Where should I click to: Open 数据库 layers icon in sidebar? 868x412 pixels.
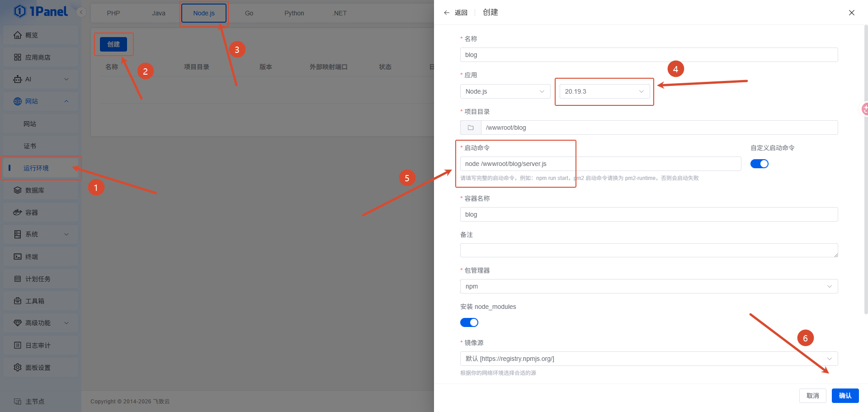(x=18, y=190)
